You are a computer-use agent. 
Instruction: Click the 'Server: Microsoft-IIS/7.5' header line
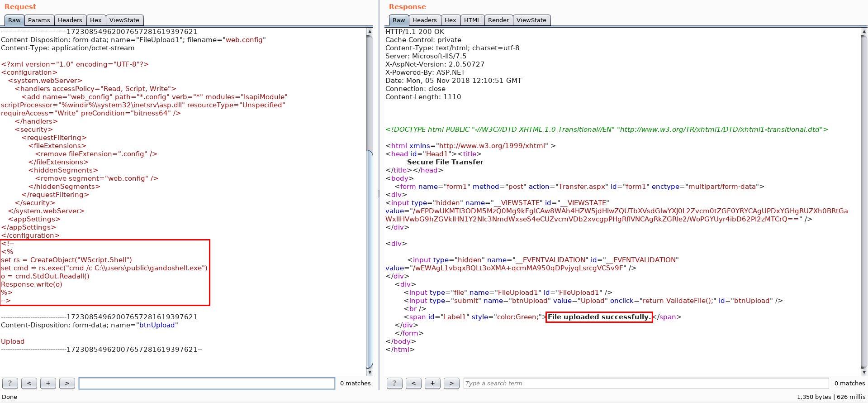click(x=426, y=56)
